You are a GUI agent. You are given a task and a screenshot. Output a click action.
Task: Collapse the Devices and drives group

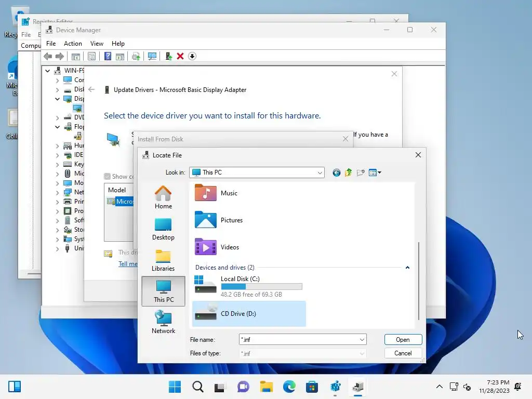[x=407, y=268]
